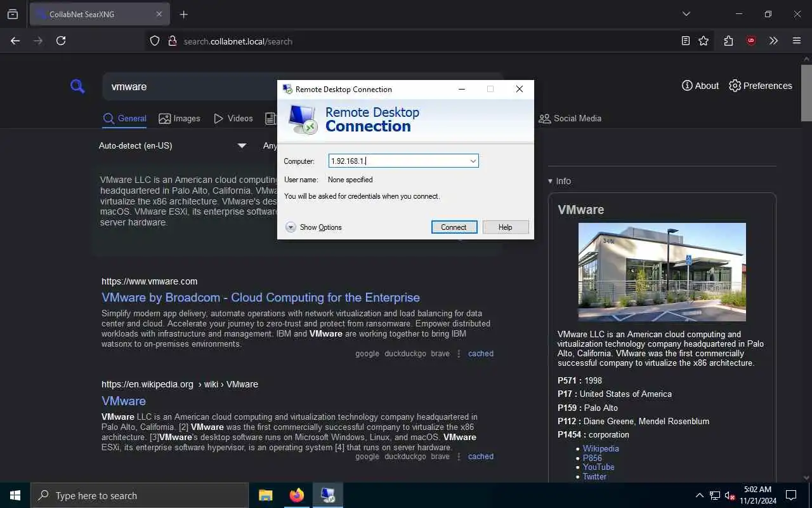
Task: Click the browser address bar URL
Action: 238,41
